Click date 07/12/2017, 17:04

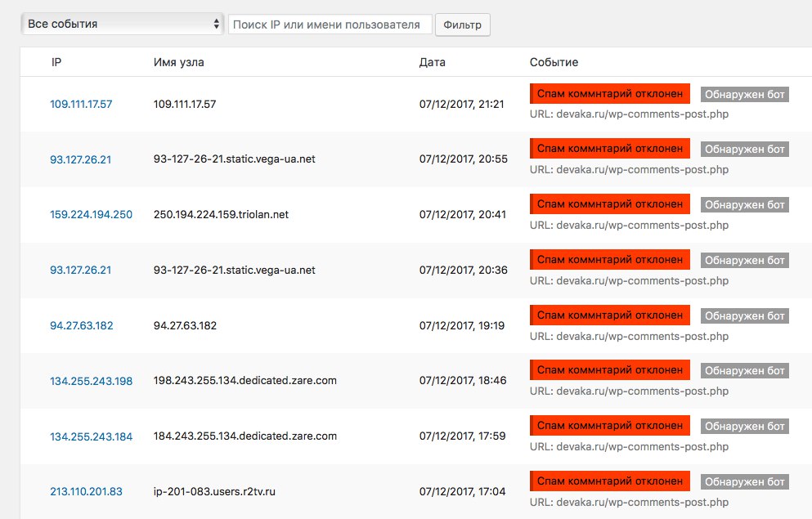point(463,491)
